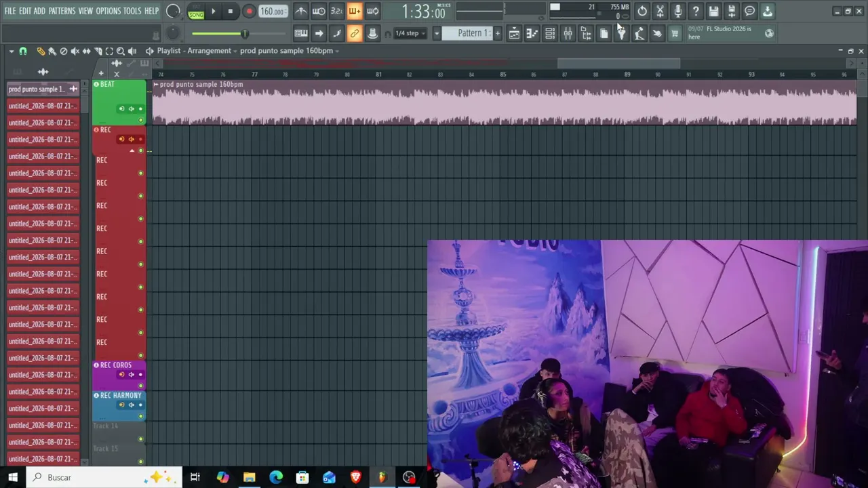The image size is (868, 488).
Task: Open the help question mark icon
Action: tap(696, 11)
